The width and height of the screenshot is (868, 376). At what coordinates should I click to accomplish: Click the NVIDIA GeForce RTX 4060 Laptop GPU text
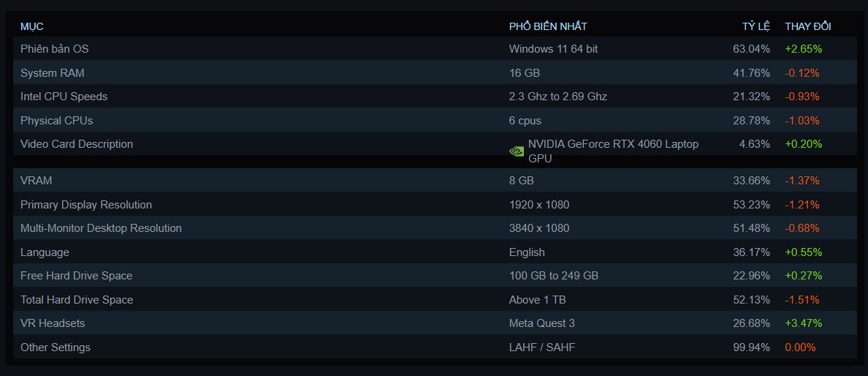613,151
